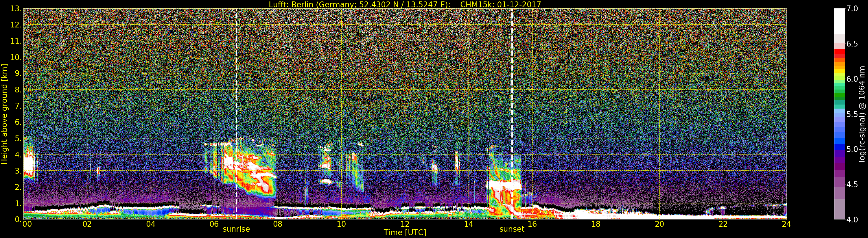Click the '22' time axis tick label
Viewport: 868px width, 238px height.
723,224
